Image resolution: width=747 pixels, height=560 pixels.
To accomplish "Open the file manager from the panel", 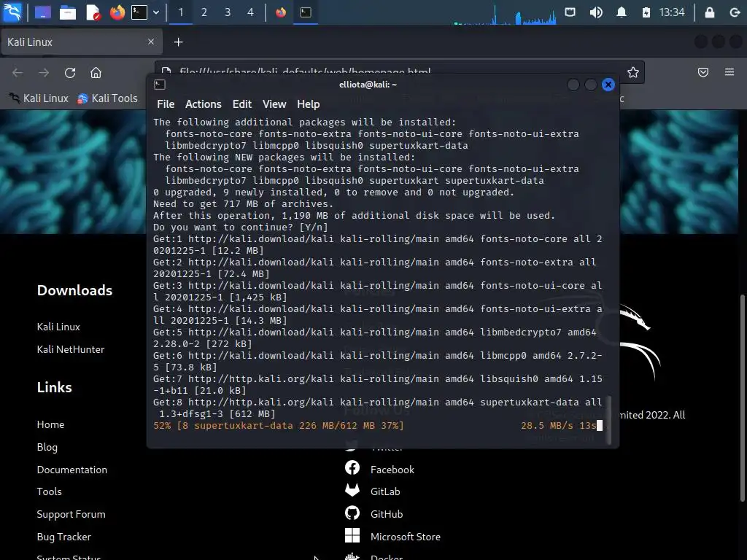I will 68,12.
